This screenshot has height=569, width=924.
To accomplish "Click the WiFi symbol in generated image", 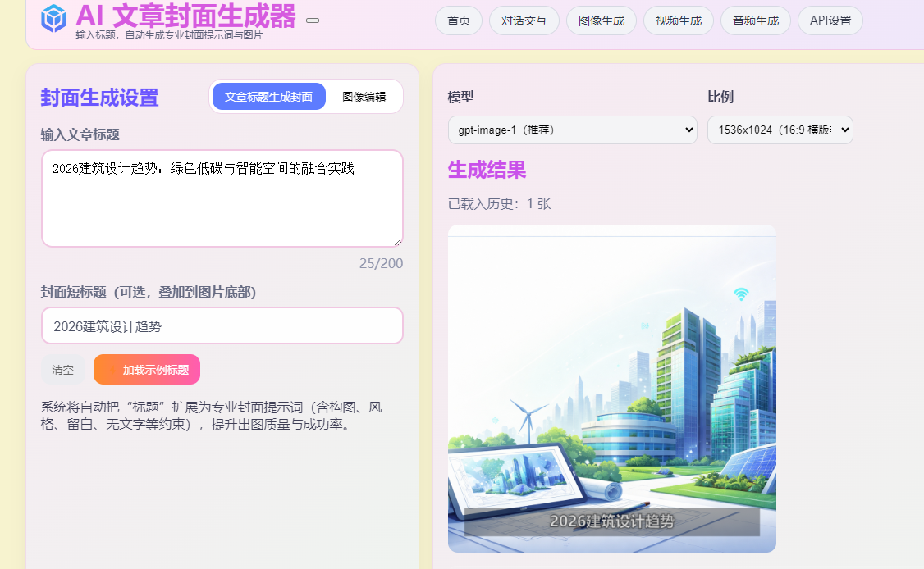I will pos(741,294).
